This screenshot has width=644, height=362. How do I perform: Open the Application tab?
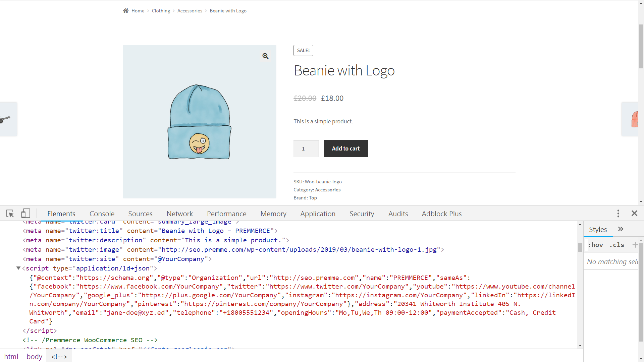pyautogui.click(x=318, y=214)
